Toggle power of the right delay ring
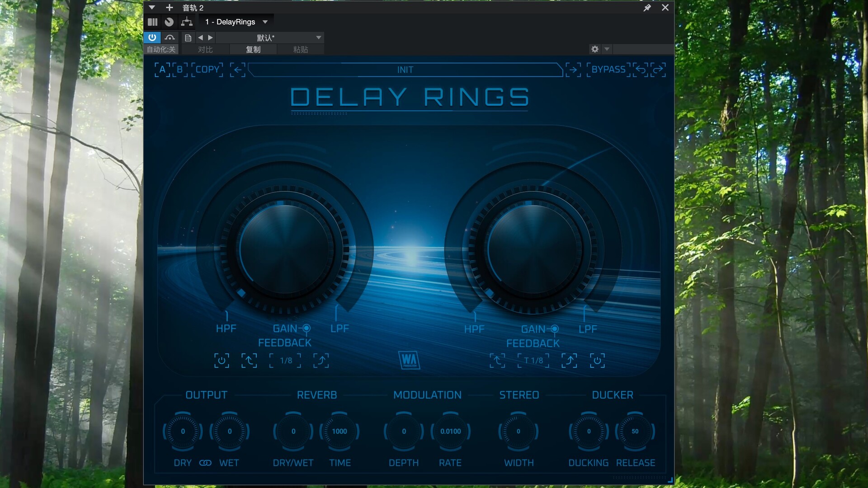The width and height of the screenshot is (868, 488). point(597,361)
